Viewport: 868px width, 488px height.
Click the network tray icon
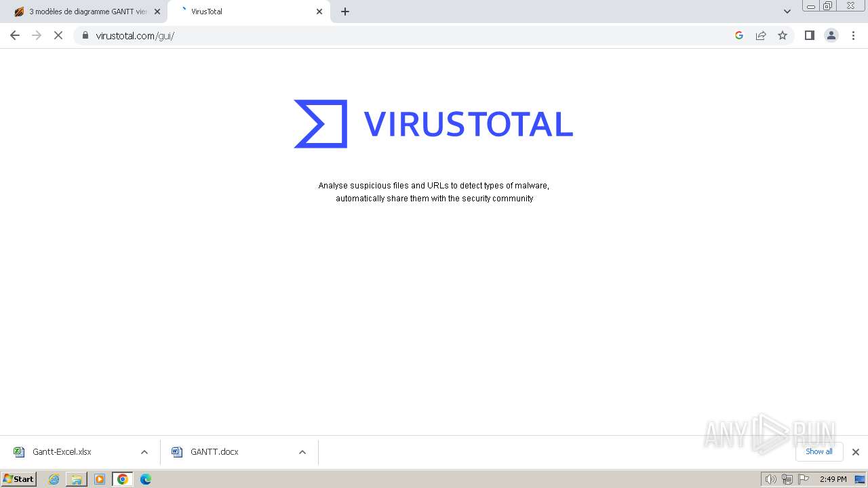pyautogui.click(x=787, y=479)
